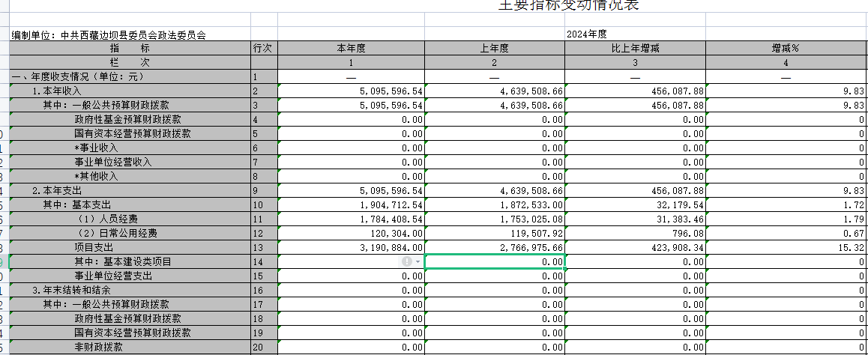Select the 指标 header cell

(130, 48)
